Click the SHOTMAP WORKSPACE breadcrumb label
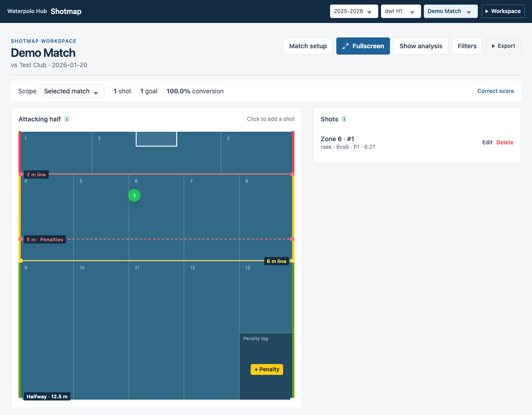Image resolution: width=532 pixels, height=415 pixels. pos(43,41)
